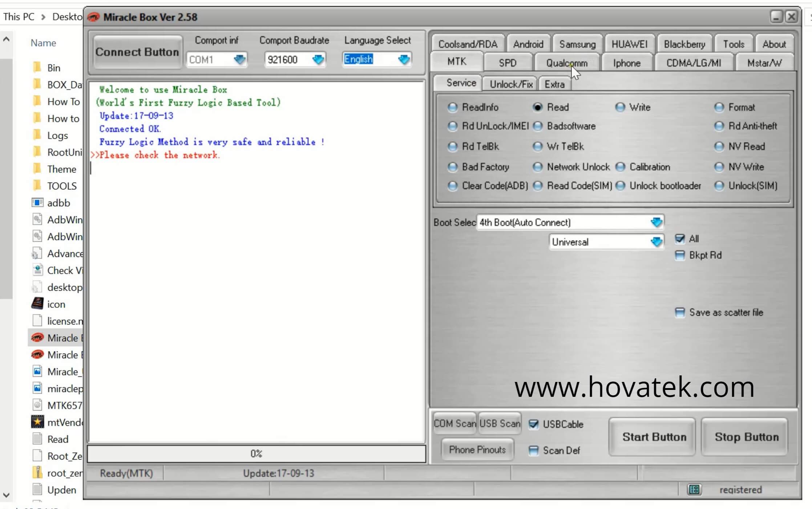Click the RootUni folder icon in Explorer
This screenshot has width=812, height=509.
[37, 152]
